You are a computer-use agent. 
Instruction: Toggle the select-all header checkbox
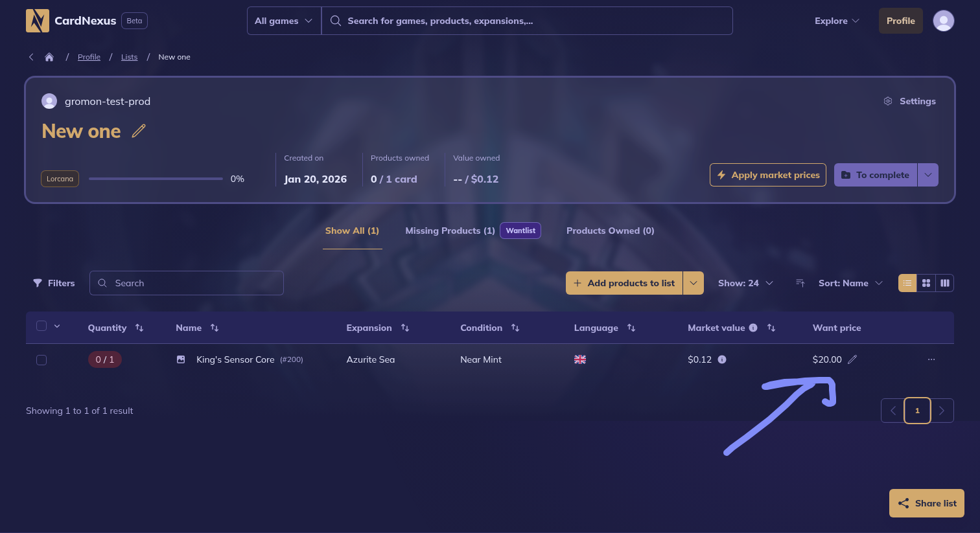tap(41, 326)
